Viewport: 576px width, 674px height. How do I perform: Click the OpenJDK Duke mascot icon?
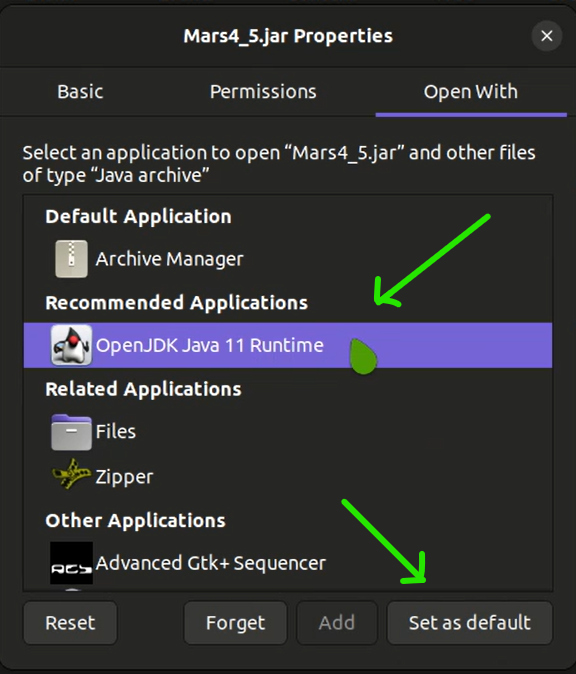click(x=71, y=345)
